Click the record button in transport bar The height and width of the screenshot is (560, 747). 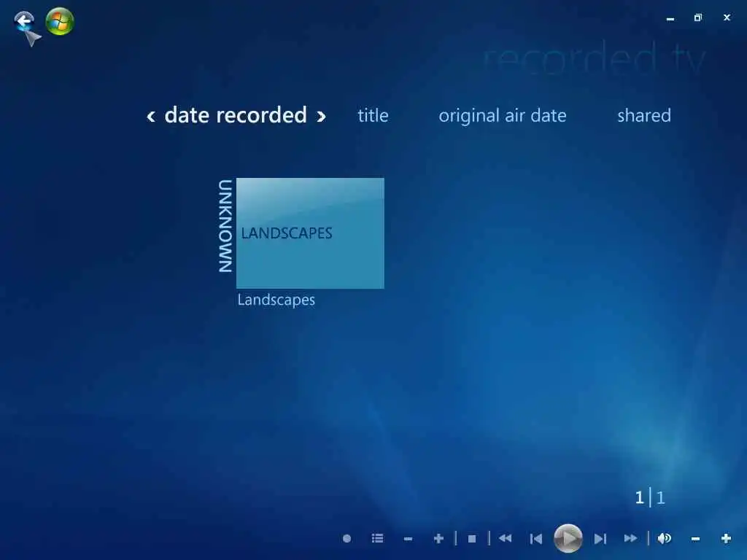pos(347,539)
